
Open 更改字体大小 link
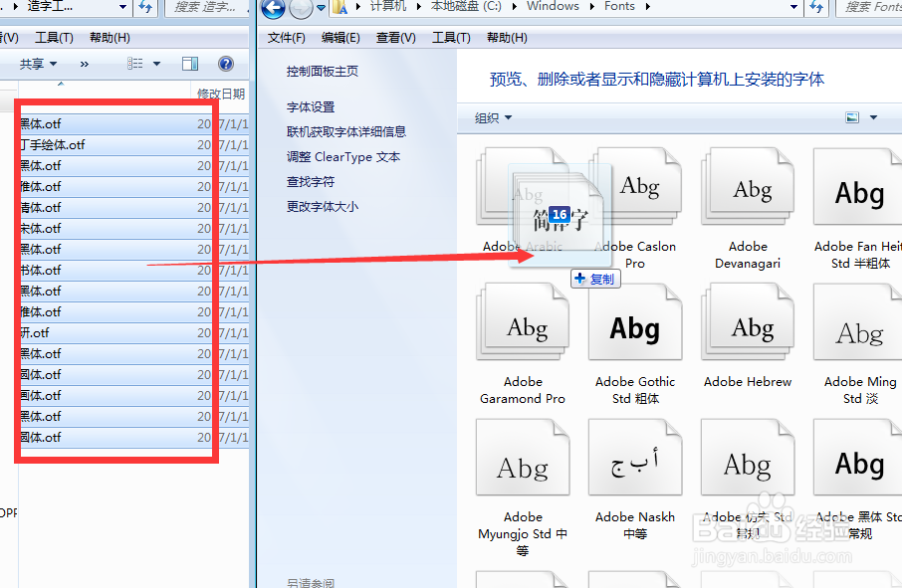323,206
